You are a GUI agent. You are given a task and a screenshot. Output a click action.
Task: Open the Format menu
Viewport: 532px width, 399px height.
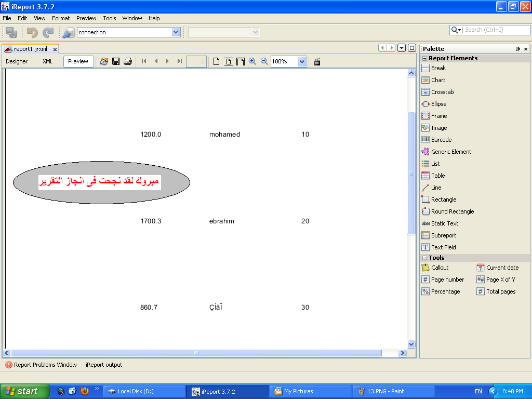(61, 18)
